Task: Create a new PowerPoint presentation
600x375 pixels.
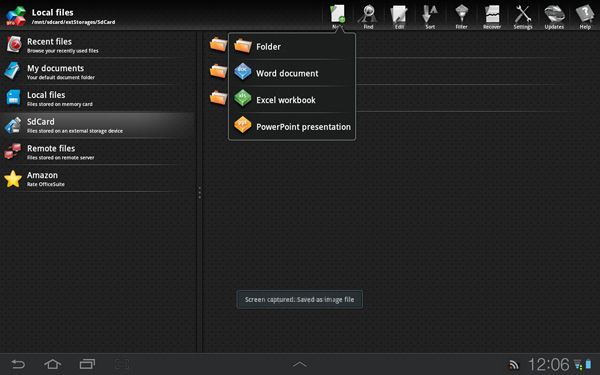Action: pyautogui.click(x=292, y=126)
